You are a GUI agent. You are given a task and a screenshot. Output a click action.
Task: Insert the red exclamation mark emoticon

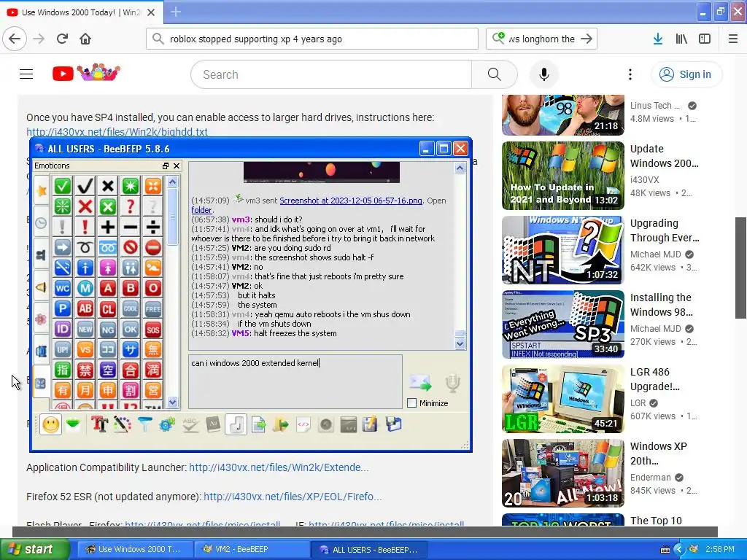tap(85, 227)
